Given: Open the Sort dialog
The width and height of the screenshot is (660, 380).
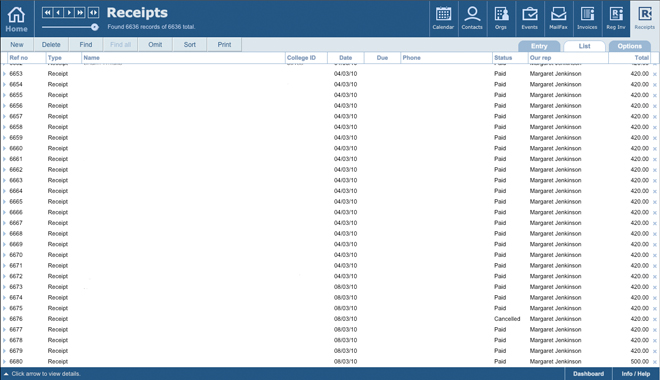Looking at the screenshot, I should [189, 45].
